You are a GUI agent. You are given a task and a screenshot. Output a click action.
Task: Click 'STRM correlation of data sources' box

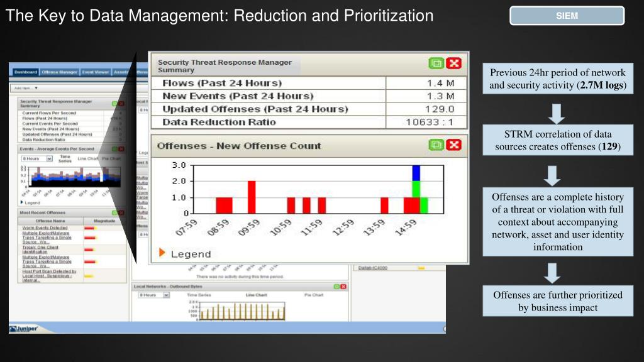click(x=558, y=140)
